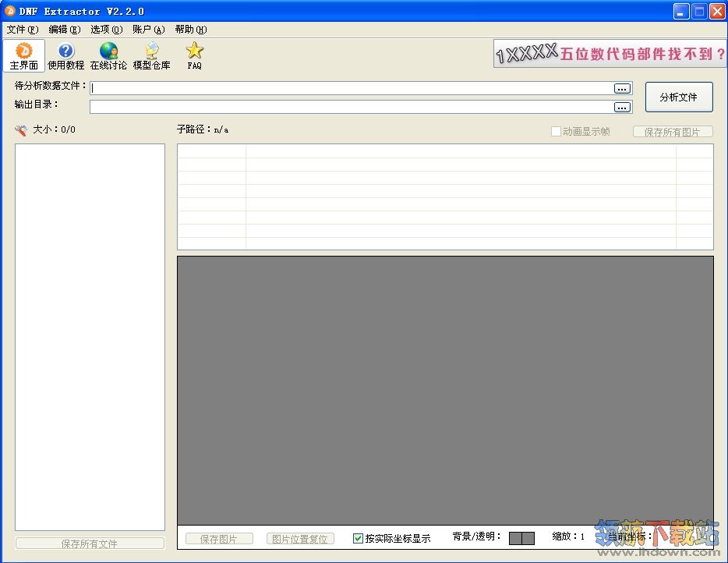Click the 保存所有文件 button

[90, 544]
